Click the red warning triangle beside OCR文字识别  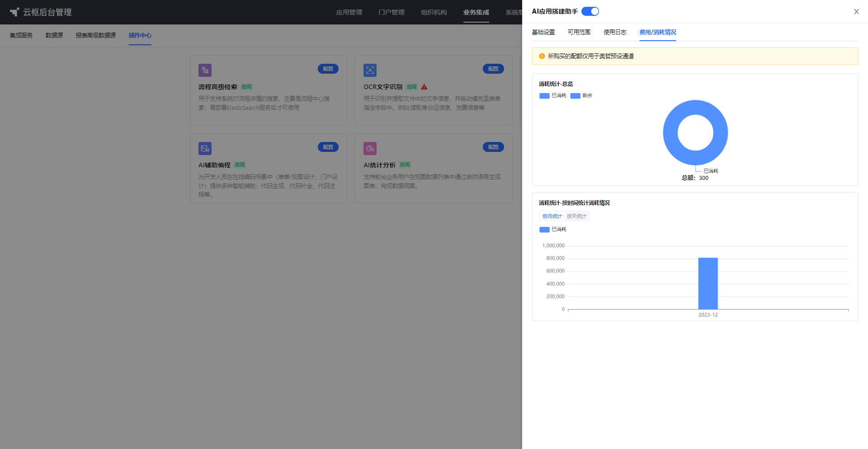click(424, 87)
